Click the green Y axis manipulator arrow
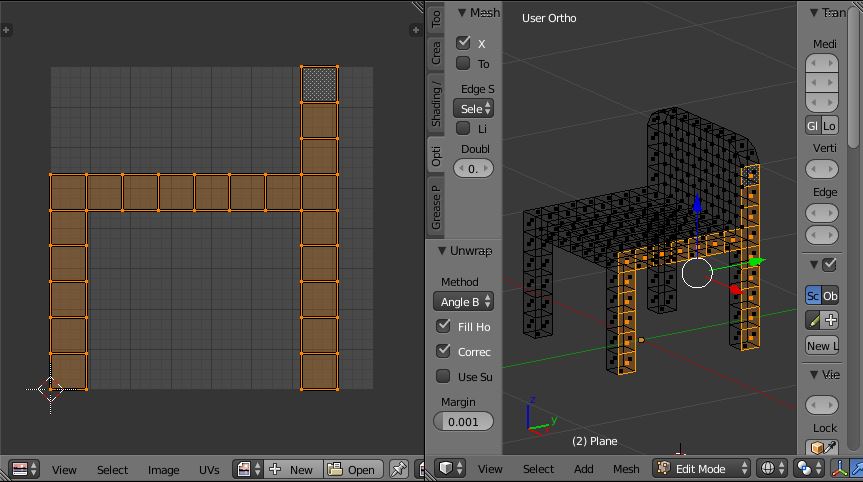863x482 pixels. [757, 261]
